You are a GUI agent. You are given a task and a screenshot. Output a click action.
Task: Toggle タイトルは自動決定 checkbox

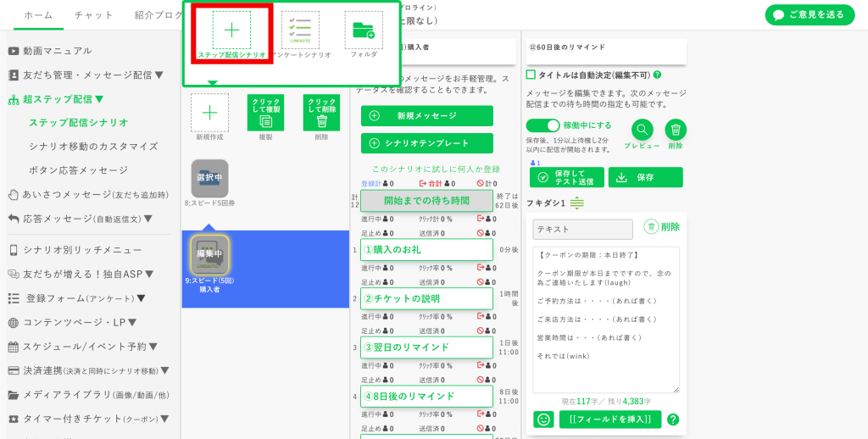(531, 75)
